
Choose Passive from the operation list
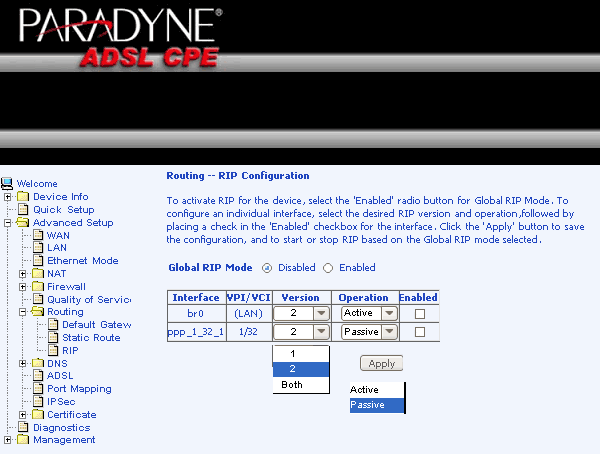click(x=377, y=405)
